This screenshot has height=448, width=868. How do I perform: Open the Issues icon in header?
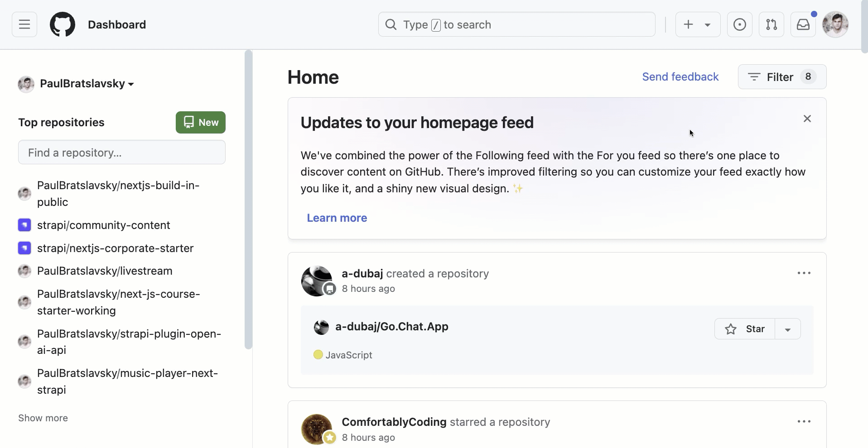coord(740,24)
